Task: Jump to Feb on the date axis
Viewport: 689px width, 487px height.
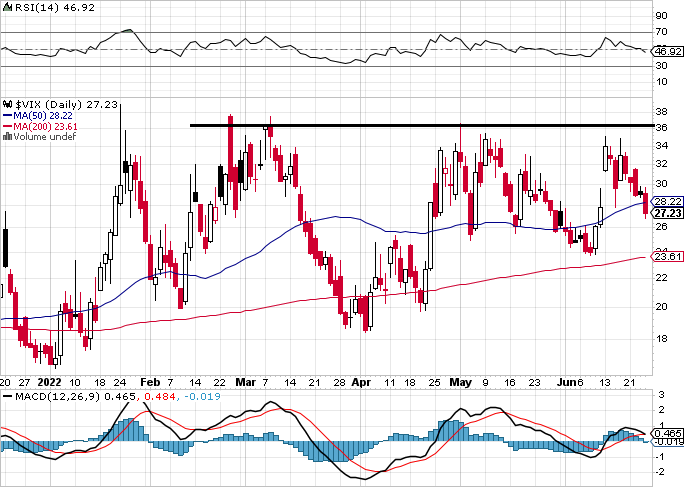Action: (150, 382)
